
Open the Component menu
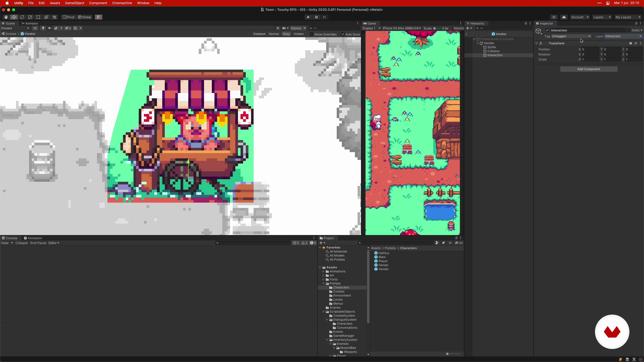pyautogui.click(x=98, y=3)
